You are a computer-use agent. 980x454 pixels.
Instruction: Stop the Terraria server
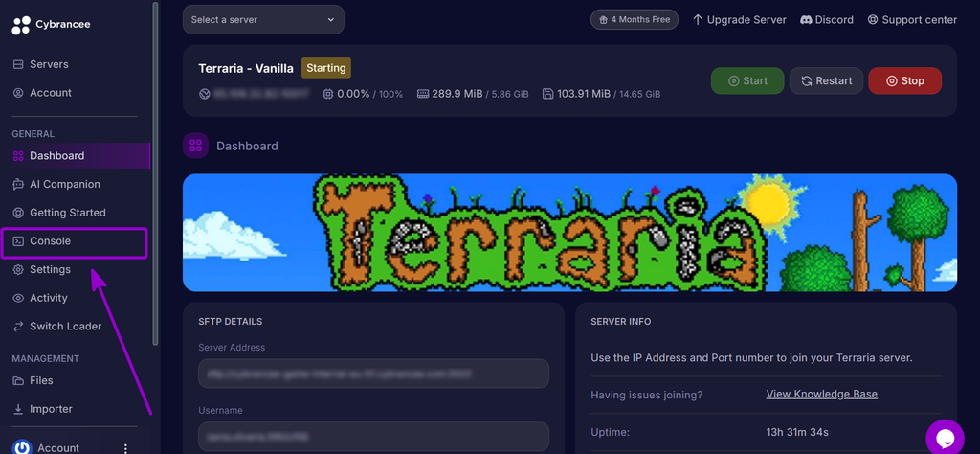(905, 80)
